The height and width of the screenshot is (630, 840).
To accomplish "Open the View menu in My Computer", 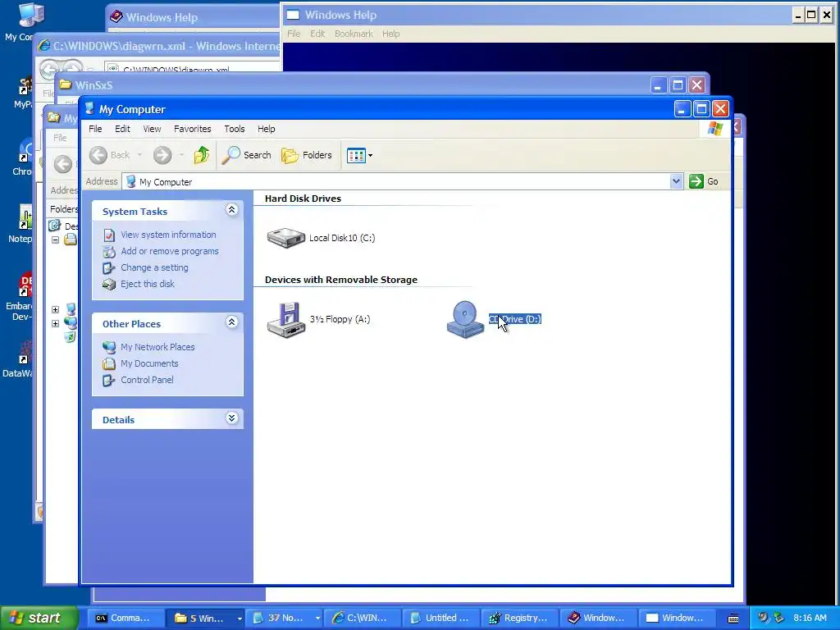I will tap(152, 129).
